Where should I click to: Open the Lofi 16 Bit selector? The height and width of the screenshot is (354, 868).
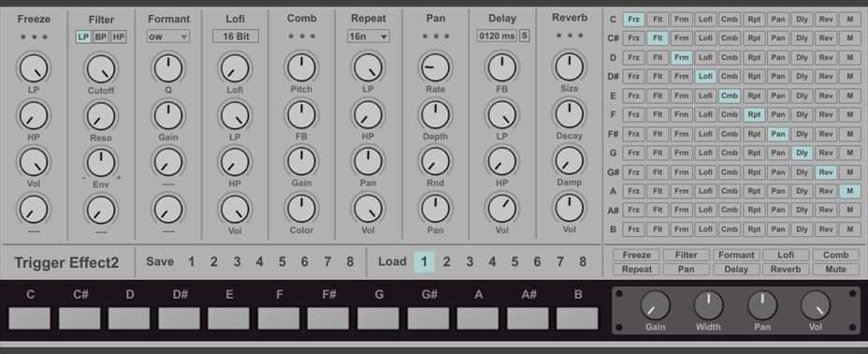(x=236, y=37)
